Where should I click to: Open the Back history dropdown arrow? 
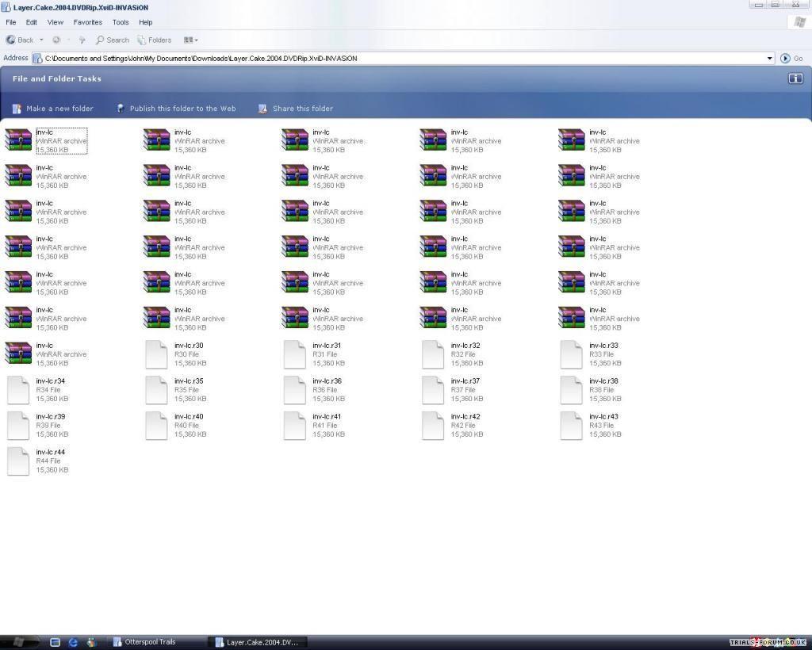pyautogui.click(x=41, y=40)
